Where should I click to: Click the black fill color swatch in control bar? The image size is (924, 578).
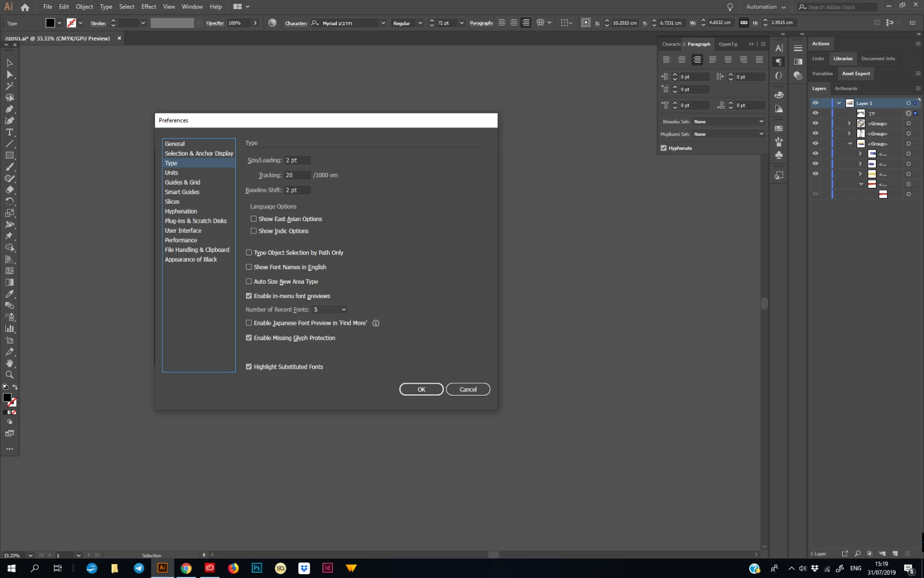click(x=50, y=23)
